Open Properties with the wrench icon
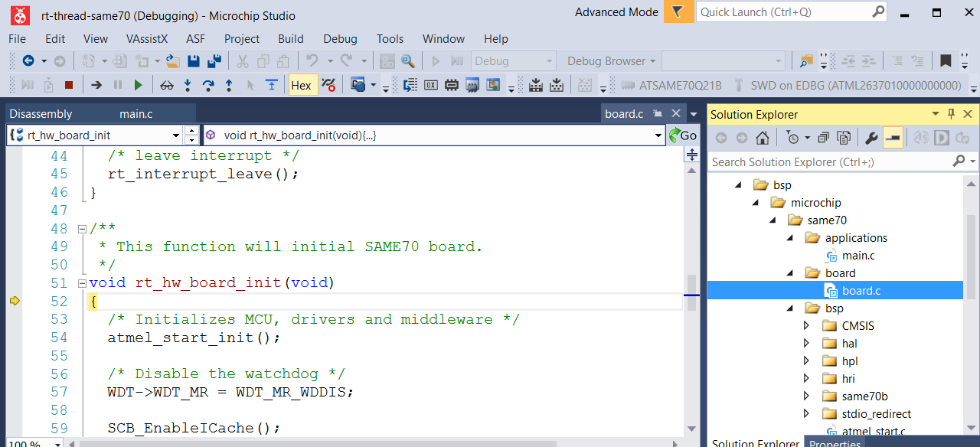 click(871, 138)
